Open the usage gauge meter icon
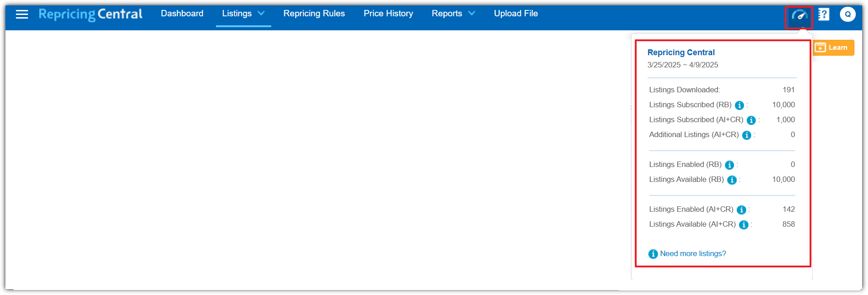 pyautogui.click(x=799, y=15)
